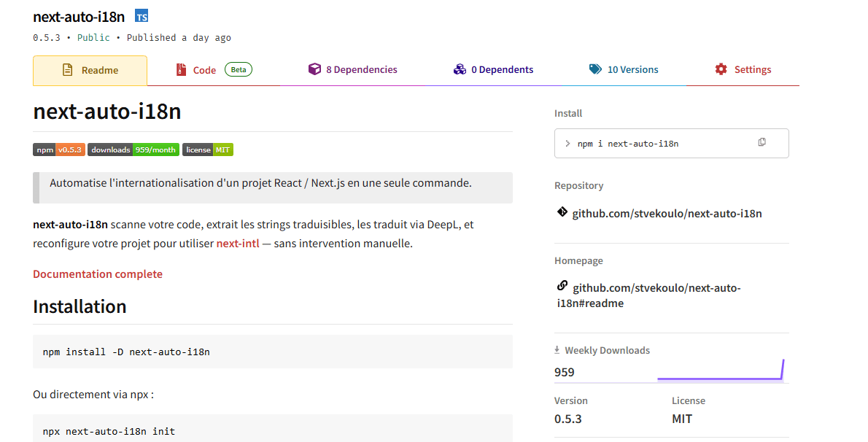The width and height of the screenshot is (868, 442).
Task: Click the npm v0.5.3 badge
Action: tap(59, 150)
